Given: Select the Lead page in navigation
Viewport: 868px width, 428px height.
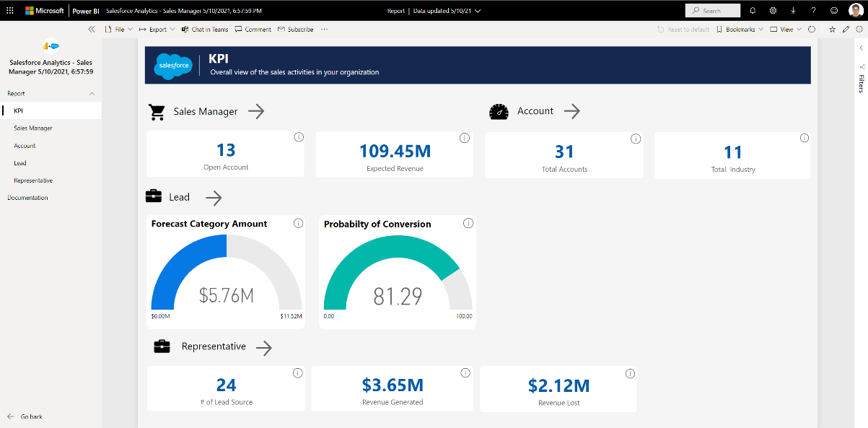Looking at the screenshot, I should click(20, 163).
